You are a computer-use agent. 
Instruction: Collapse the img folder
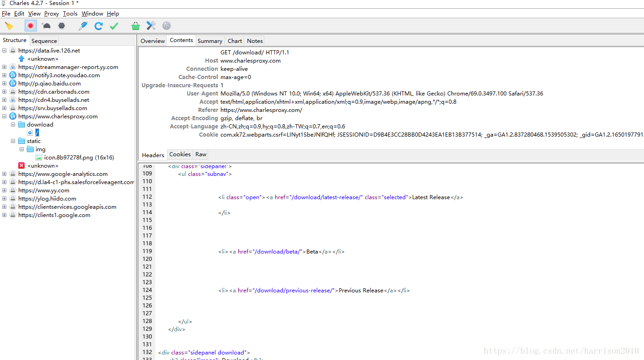[x=21, y=149]
